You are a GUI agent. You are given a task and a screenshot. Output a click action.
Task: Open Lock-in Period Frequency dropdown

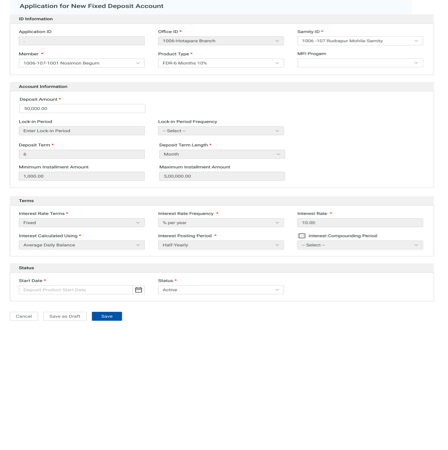tap(221, 131)
